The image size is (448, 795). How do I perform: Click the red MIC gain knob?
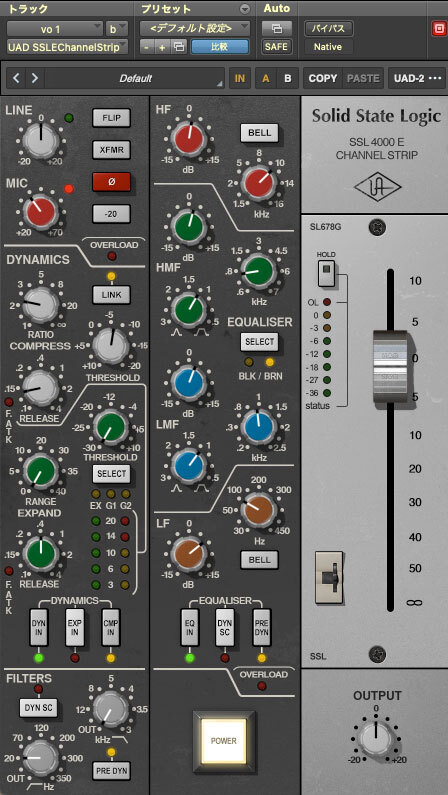coord(39,211)
